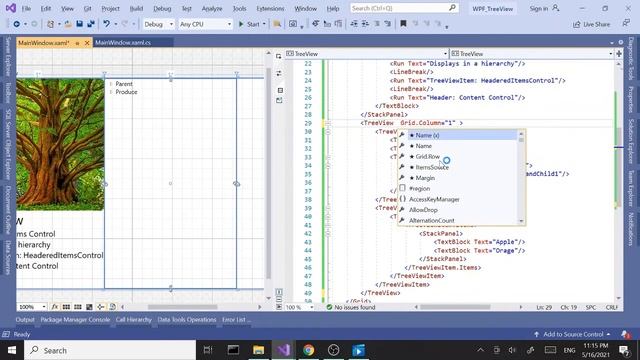The image size is (640, 360).
Task: Click the search magnifier in Quick Launch
Action: point(452,8)
